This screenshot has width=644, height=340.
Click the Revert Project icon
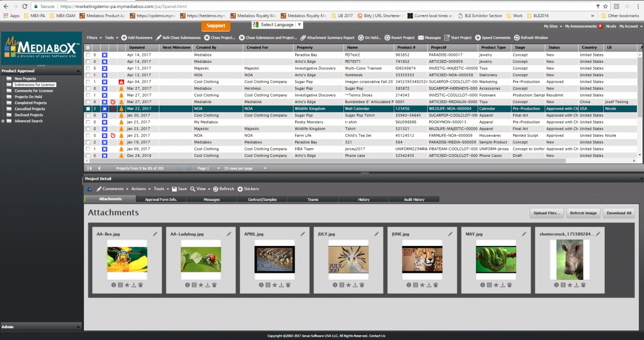[x=386, y=38]
